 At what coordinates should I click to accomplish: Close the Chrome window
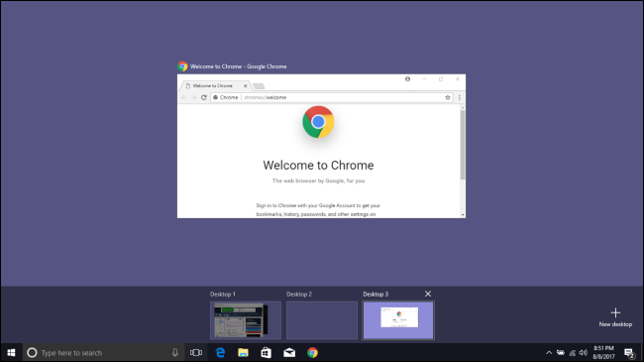[457, 79]
